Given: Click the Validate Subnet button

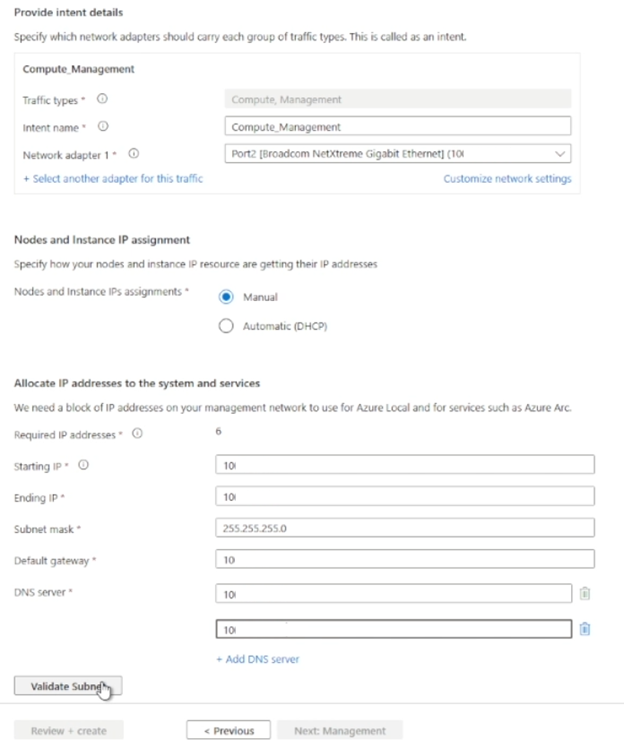Looking at the screenshot, I should click(68, 686).
